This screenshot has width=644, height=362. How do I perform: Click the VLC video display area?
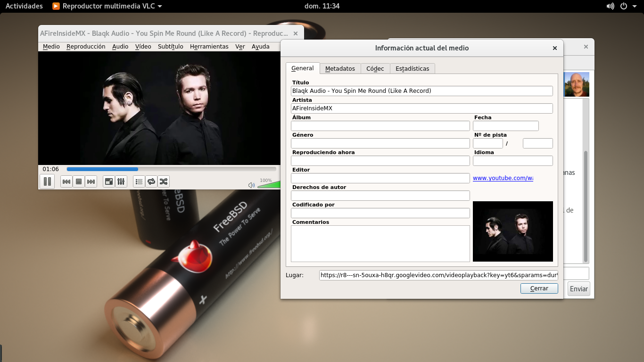pos(159,108)
